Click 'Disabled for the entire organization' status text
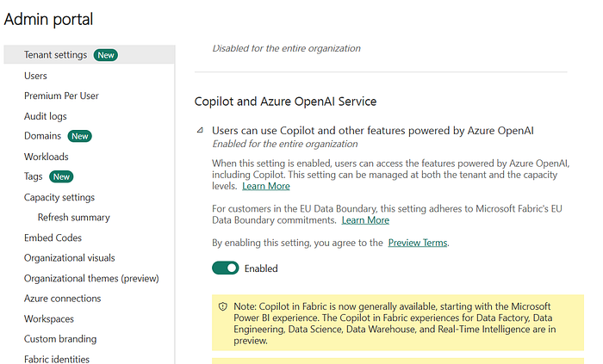The width and height of the screenshot is (603, 364). point(287,48)
